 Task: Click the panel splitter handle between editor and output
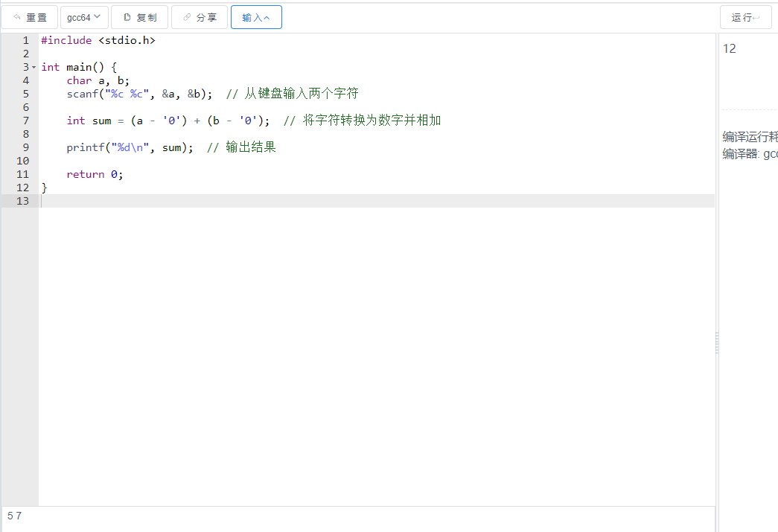[x=717, y=342]
